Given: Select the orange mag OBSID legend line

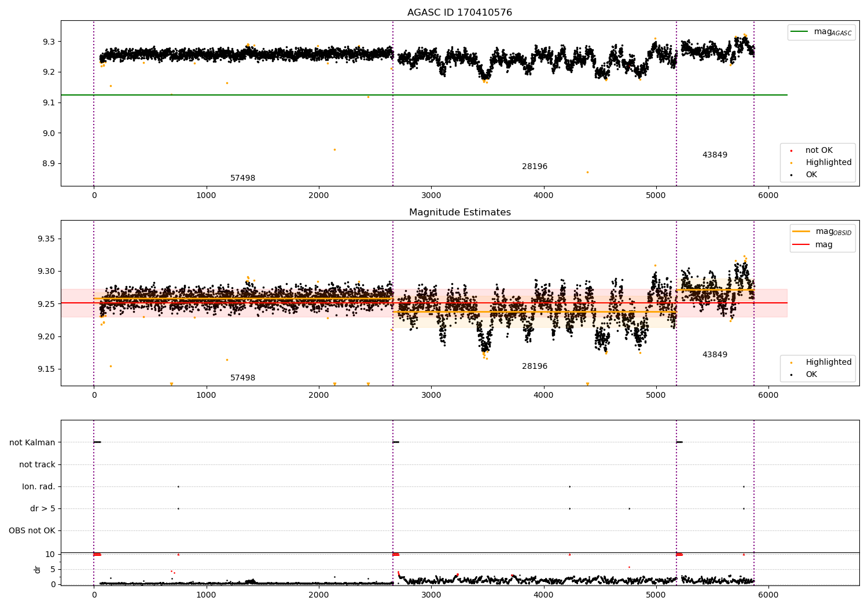Looking at the screenshot, I should coord(801,232).
